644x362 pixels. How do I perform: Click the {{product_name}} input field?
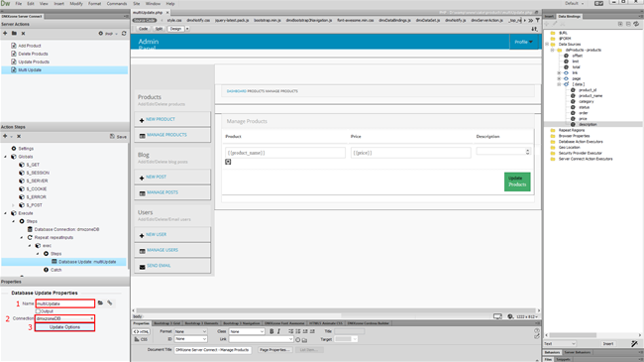coord(285,153)
